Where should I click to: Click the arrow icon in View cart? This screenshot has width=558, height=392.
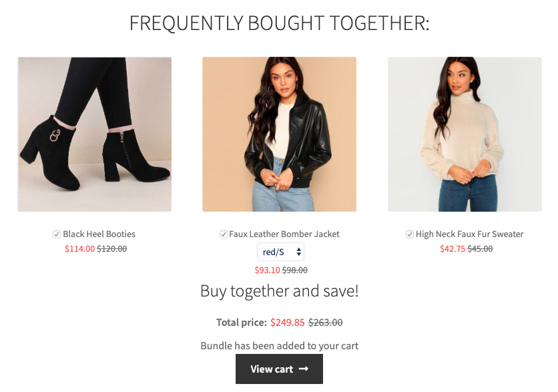click(x=304, y=369)
